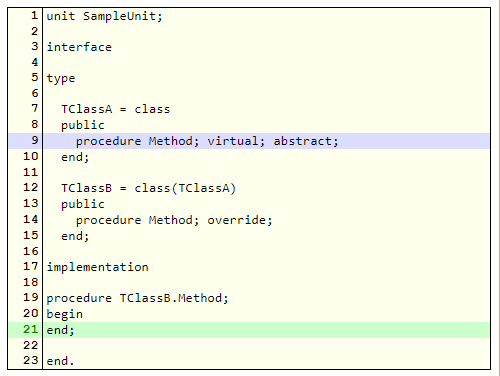Screen dimensions: 500x376
Task: Click line number 23 in gutter
Action: (31, 360)
